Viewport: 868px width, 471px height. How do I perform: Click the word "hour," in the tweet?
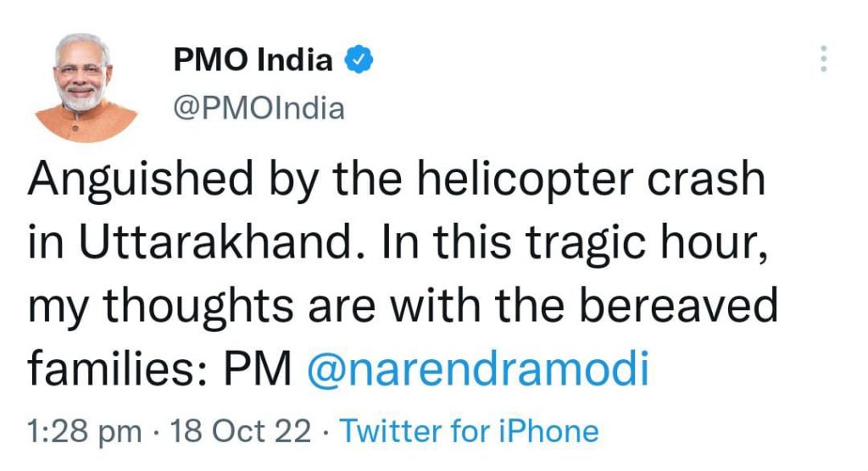[x=709, y=243]
